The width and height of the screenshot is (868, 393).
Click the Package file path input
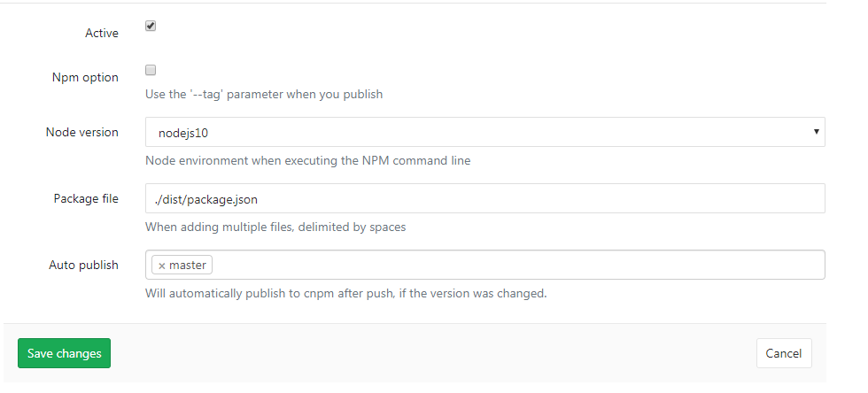coord(485,198)
